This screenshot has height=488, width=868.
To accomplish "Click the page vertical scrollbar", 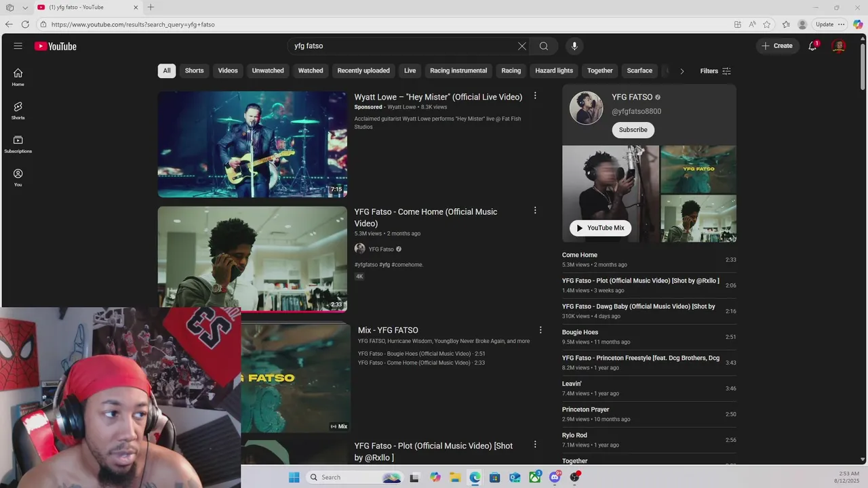I will coord(863,68).
